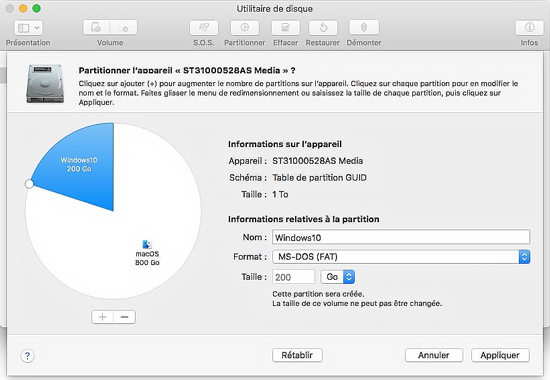Click the Appliquer button
This screenshot has height=380, width=550.
(500, 355)
